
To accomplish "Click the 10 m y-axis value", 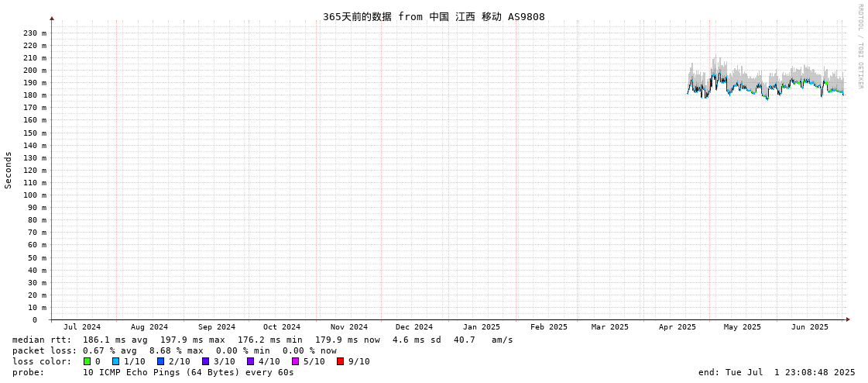I will point(37,308).
